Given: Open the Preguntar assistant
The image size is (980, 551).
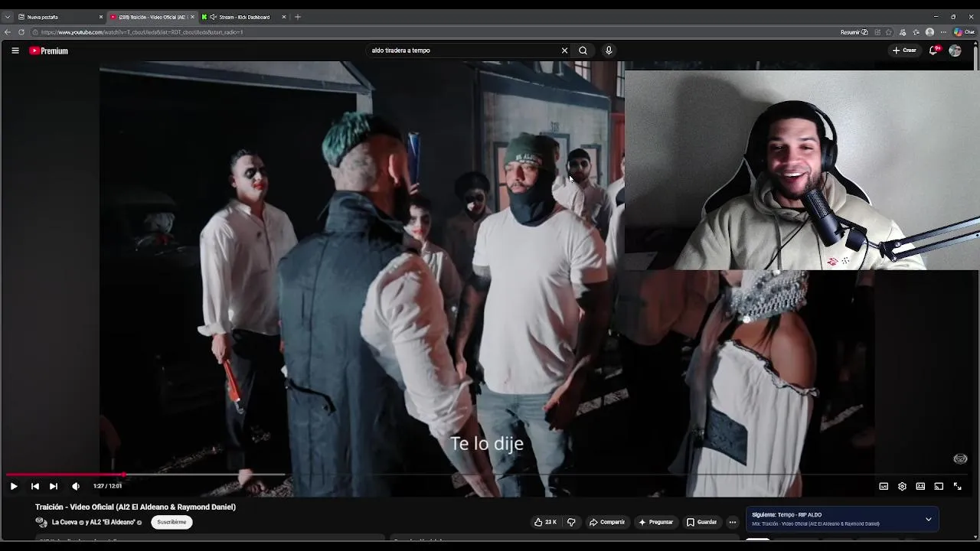Looking at the screenshot, I should (655, 522).
